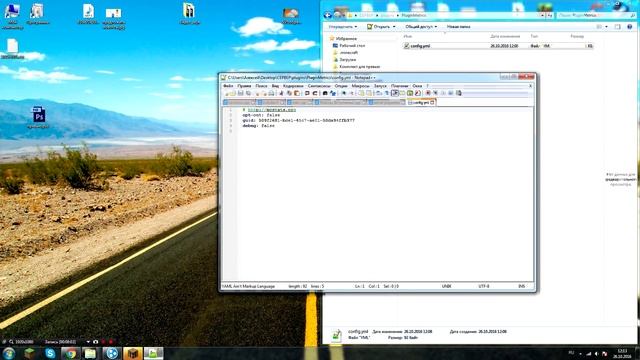Open the file explorer taskbar icon
The image size is (640, 360).
(90, 353)
